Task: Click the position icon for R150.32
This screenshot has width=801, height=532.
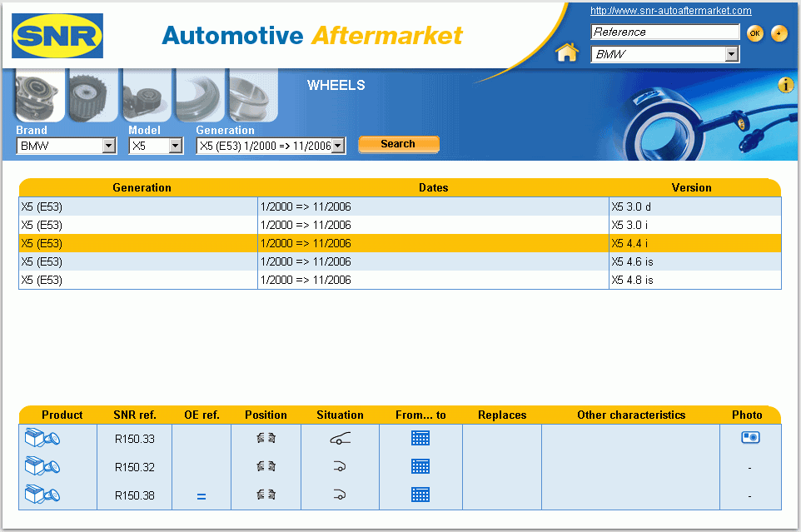Action: pyautogui.click(x=266, y=466)
